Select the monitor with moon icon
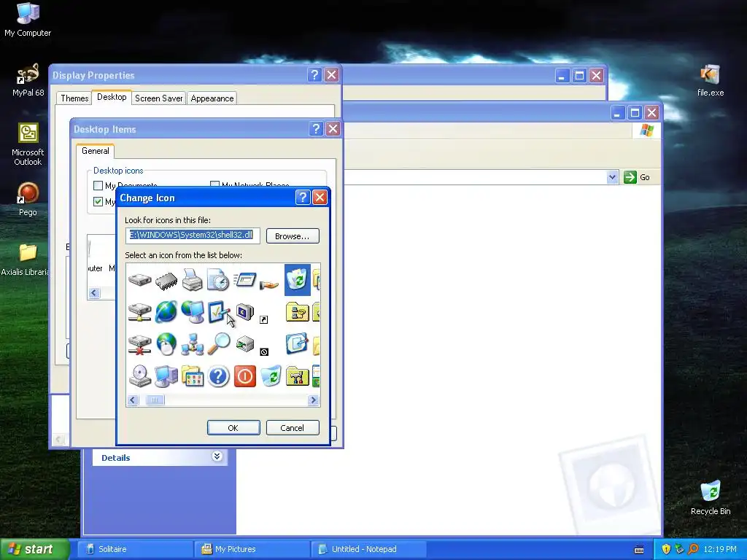The height and width of the screenshot is (560, 747). pyautogui.click(x=245, y=312)
